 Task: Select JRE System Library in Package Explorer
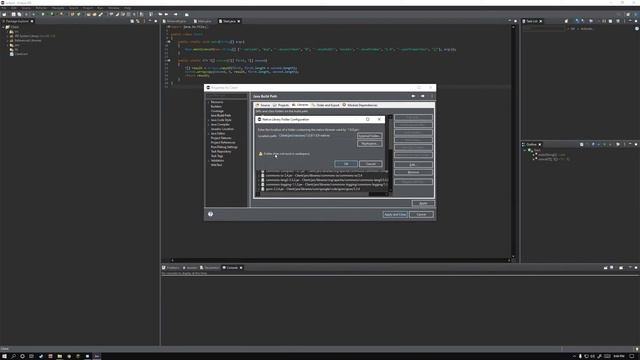click(32, 36)
